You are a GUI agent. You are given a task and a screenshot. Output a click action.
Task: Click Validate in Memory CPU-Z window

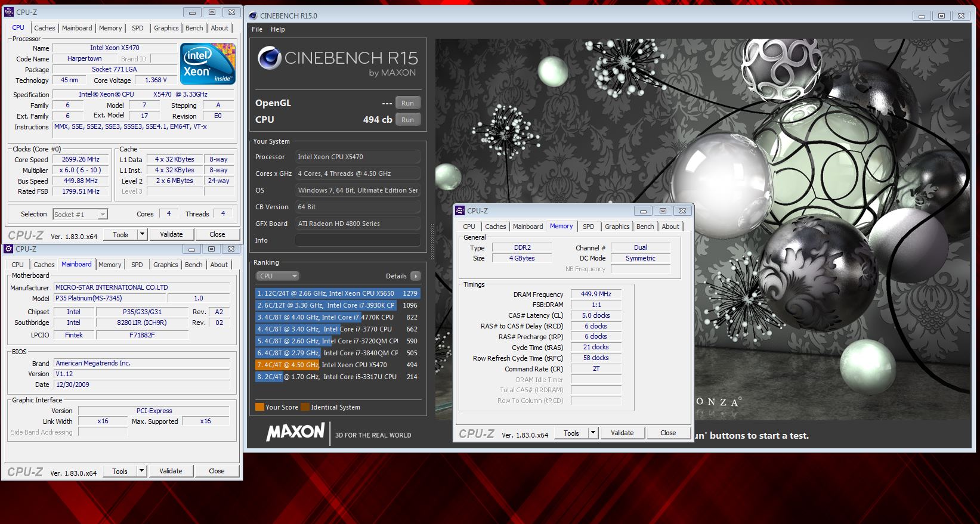pyautogui.click(x=622, y=433)
